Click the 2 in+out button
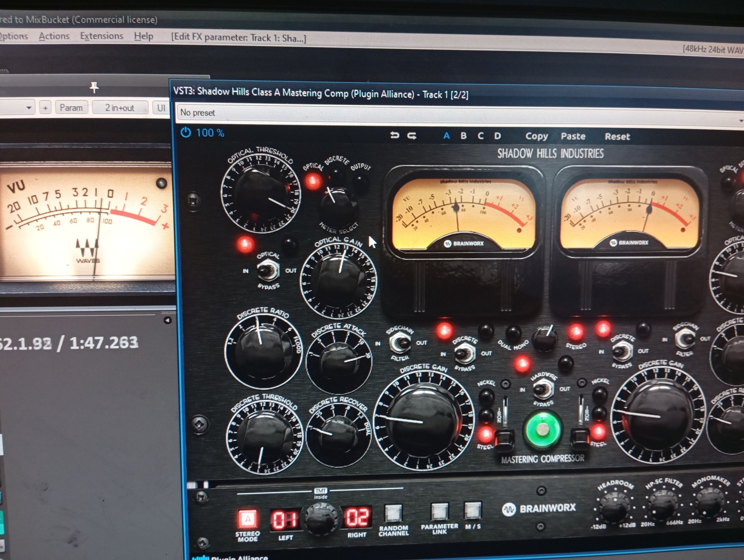 120,108
